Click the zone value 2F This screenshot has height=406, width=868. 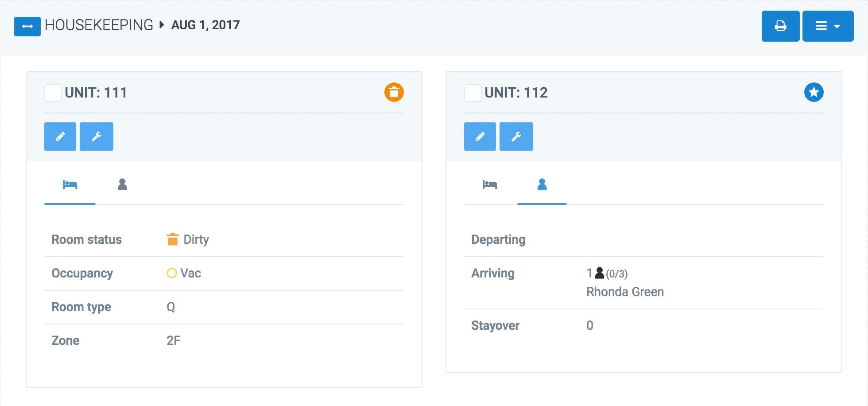(174, 340)
